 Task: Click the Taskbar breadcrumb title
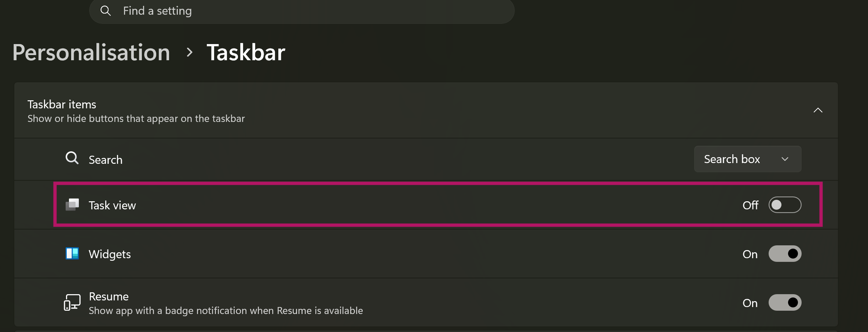[246, 52]
